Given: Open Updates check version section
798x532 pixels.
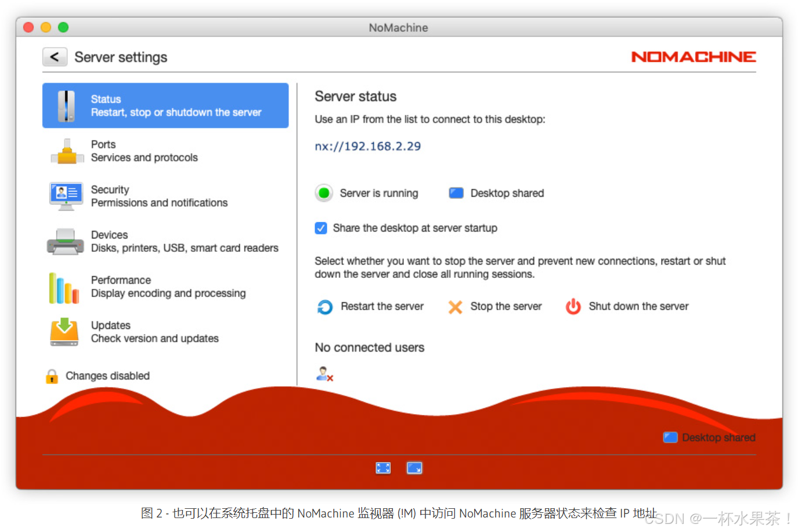Looking at the screenshot, I should [165, 332].
